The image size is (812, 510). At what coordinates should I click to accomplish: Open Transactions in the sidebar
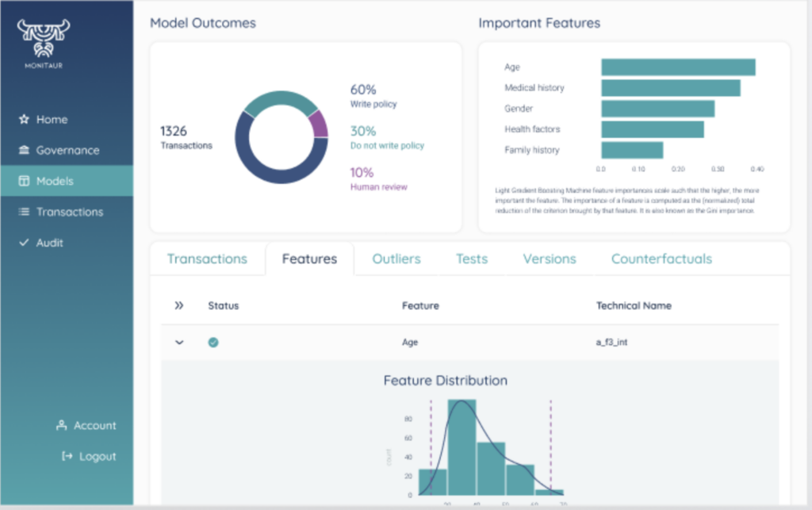[x=70, y=212]
